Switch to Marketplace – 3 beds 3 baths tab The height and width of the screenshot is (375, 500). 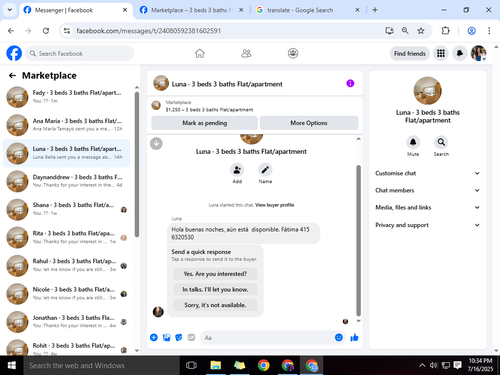[x=191, y=10]
